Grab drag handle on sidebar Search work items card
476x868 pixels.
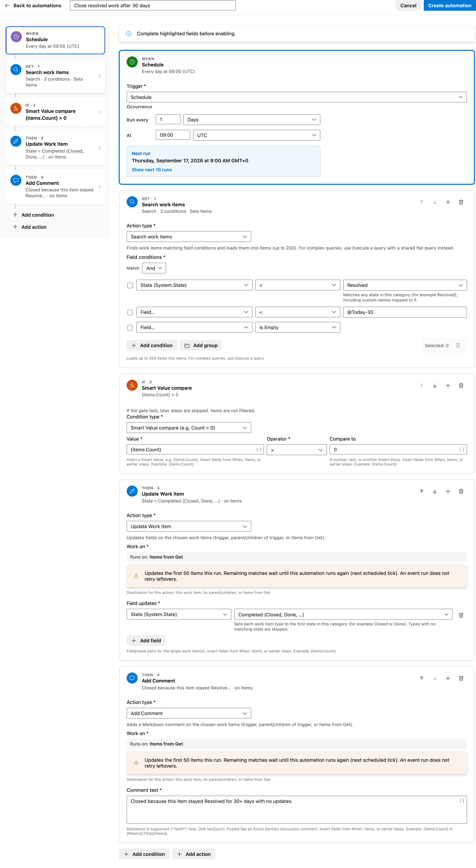(99, 76)
